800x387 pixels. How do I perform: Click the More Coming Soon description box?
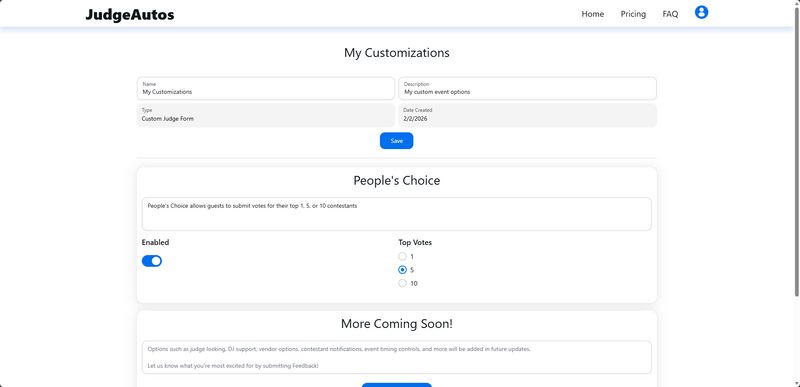click(396, 357)
